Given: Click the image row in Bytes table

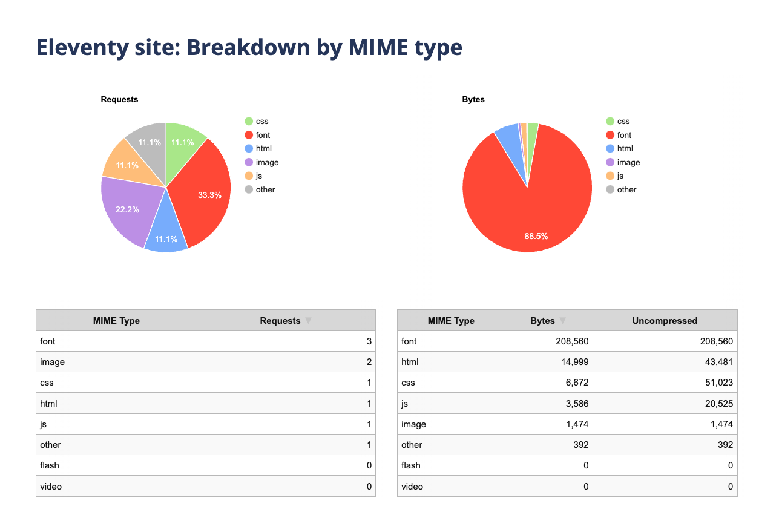Looking at the screenshot, I should [x=567, y=424].
